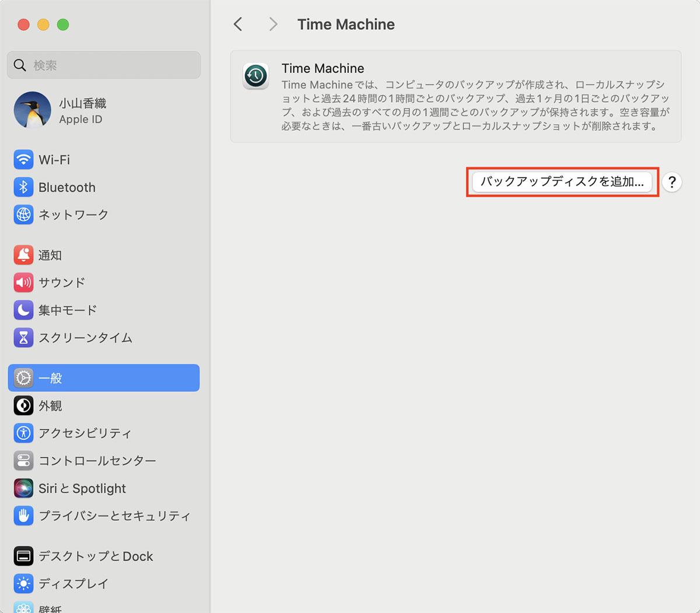Select プライバシーとセキュリティ in the sidebar
The height and width of the screenshot is (613, 700).
click(x=104, y=516)
